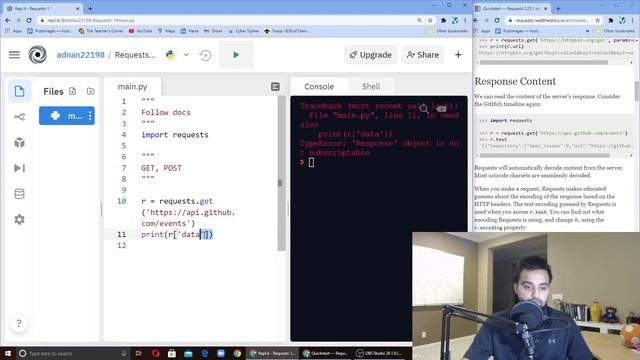Switch to the Console tab
640x360 pixels.
click(319, 87)
